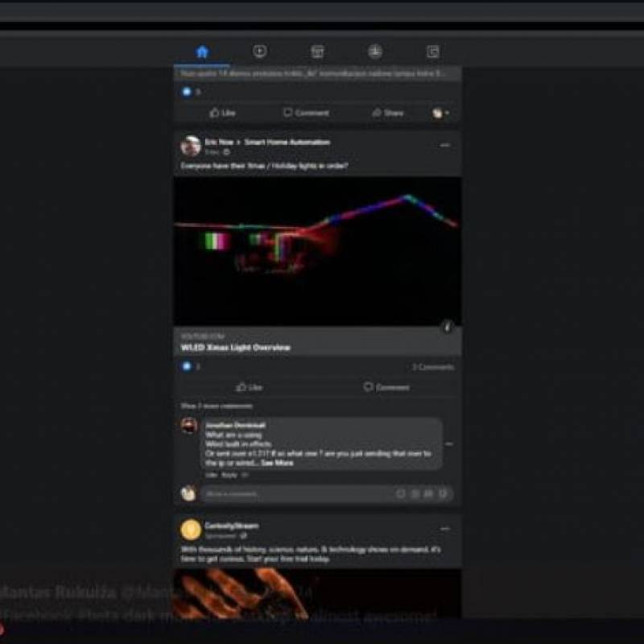The height and width of the screenshot is (644, 644).
Task: Click Jonathan's name in the comment
Action: pyautogui.click(x=236, y=425)
